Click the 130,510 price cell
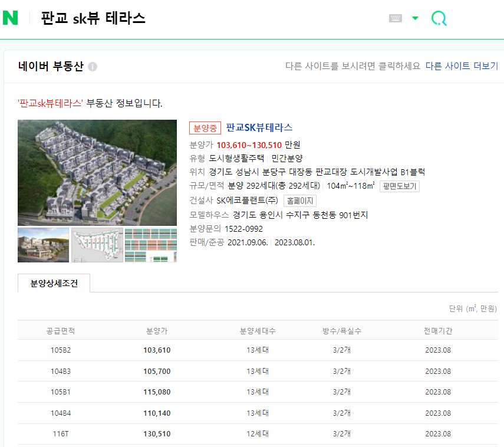This screenshot has width=504, height=447. [157, 434]
